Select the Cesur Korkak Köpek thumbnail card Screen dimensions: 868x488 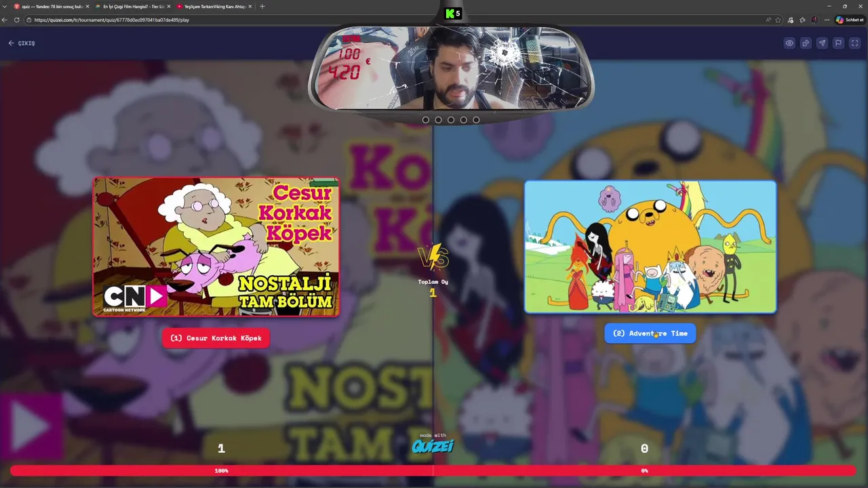216,247
